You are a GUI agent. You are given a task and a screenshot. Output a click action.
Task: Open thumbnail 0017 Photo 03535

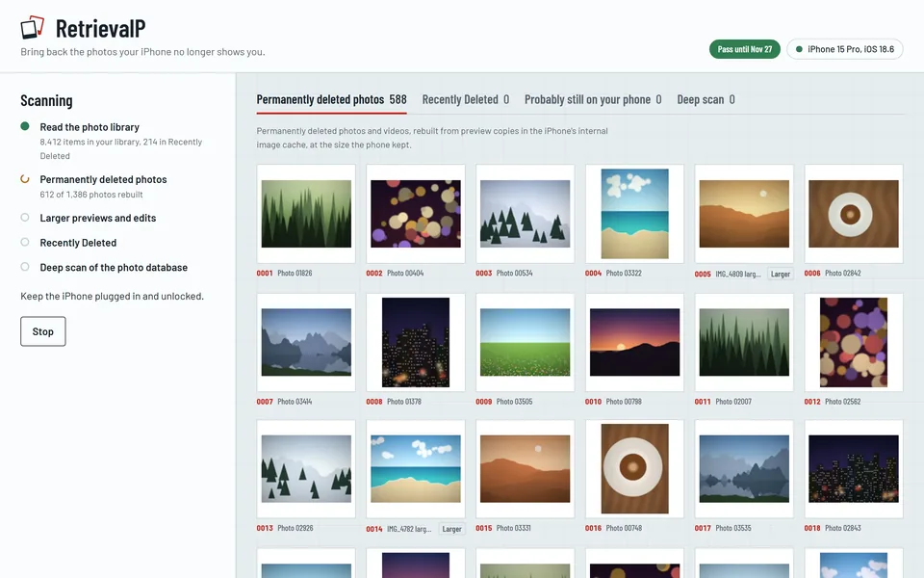coord(745,469)
